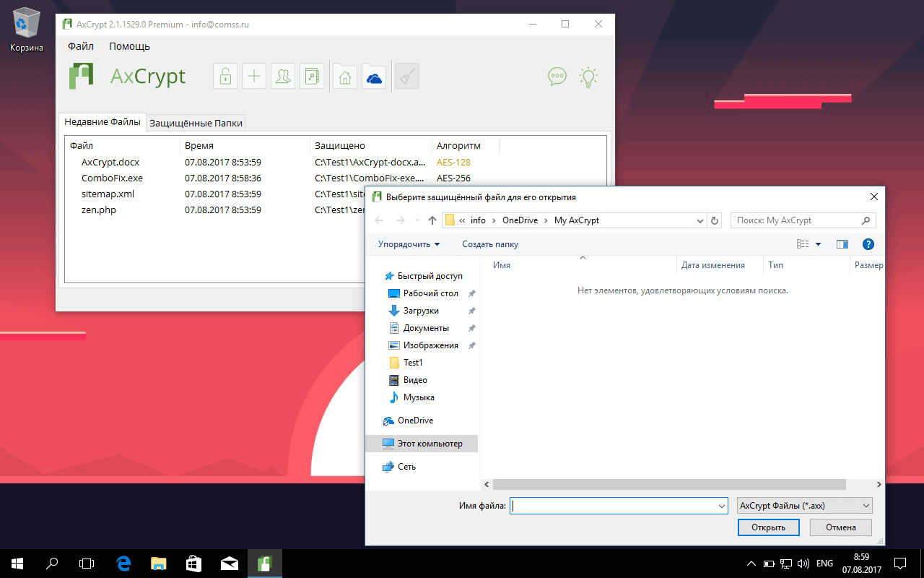
Task: Click the back arrow in file dialog
Action: coord(380,220)
